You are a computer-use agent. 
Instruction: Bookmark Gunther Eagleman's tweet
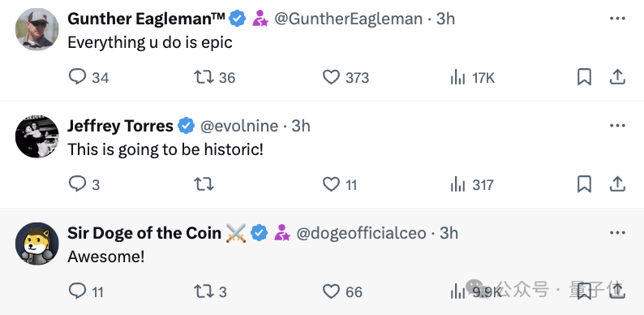[x=584, y=77]
